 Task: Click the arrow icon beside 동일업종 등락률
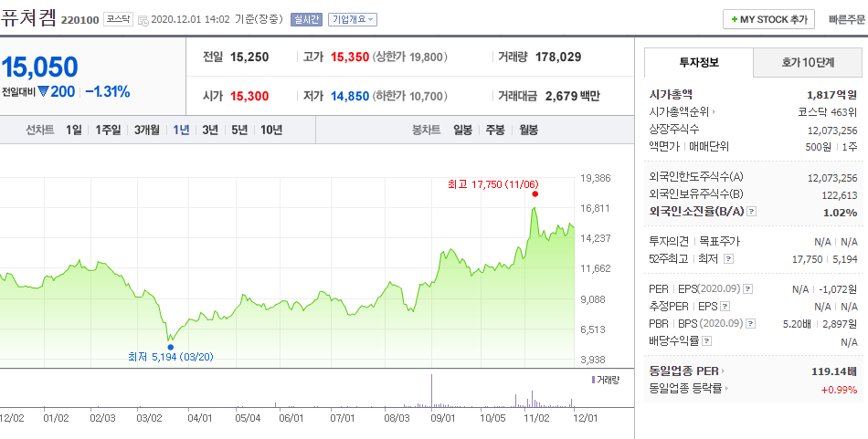click(x=726, y=389)
